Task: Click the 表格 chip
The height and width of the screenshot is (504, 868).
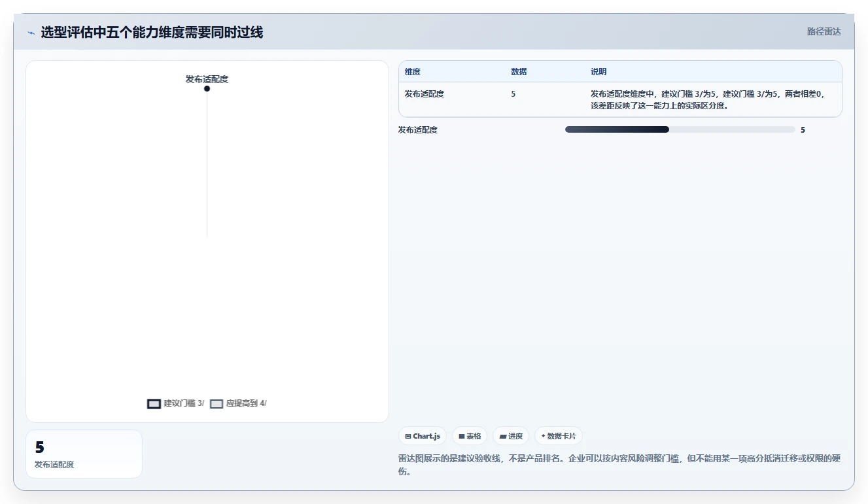Action: tap(470, 436)
